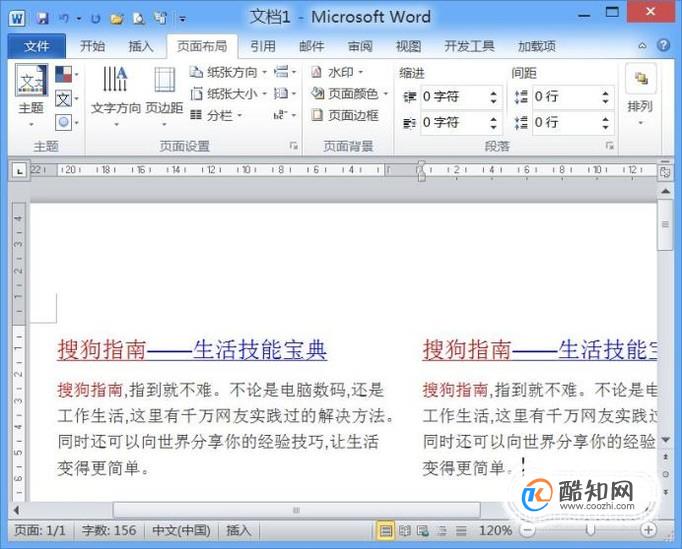This screenshot has width=682, height=549.
Task: Click the Save icon in quick access toolbar
Action: pos(43,18)
